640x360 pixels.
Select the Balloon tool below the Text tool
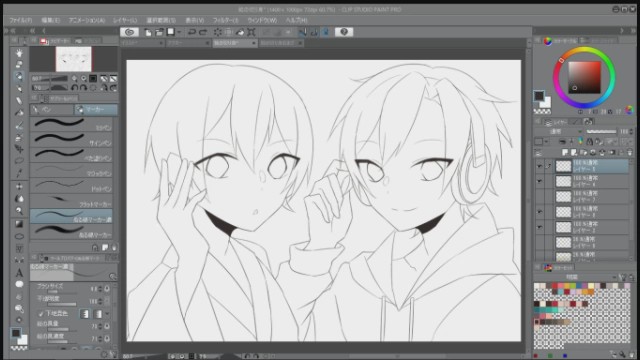click(19, 284)
